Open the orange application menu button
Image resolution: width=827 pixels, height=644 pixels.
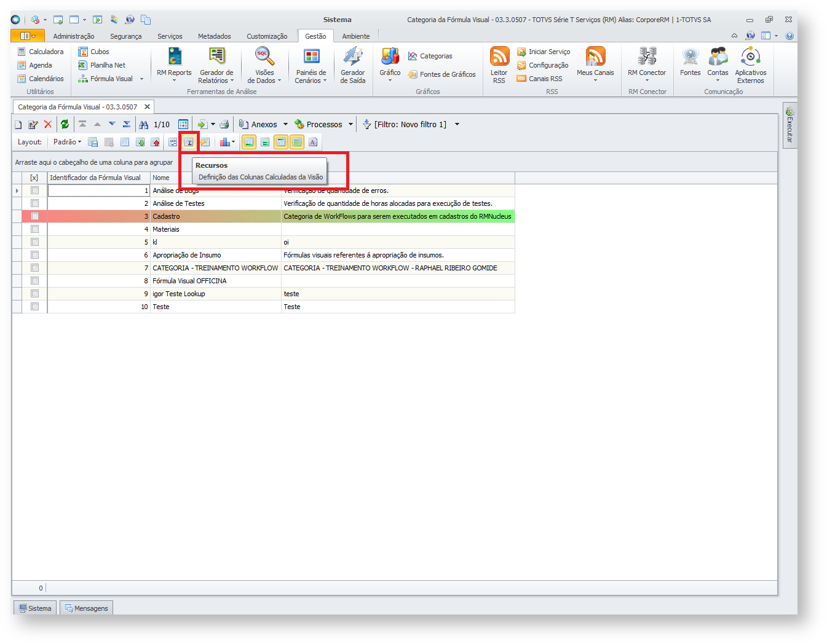(28, 36)
